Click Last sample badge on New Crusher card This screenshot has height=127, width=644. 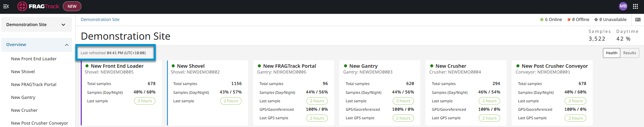[490, 101]
